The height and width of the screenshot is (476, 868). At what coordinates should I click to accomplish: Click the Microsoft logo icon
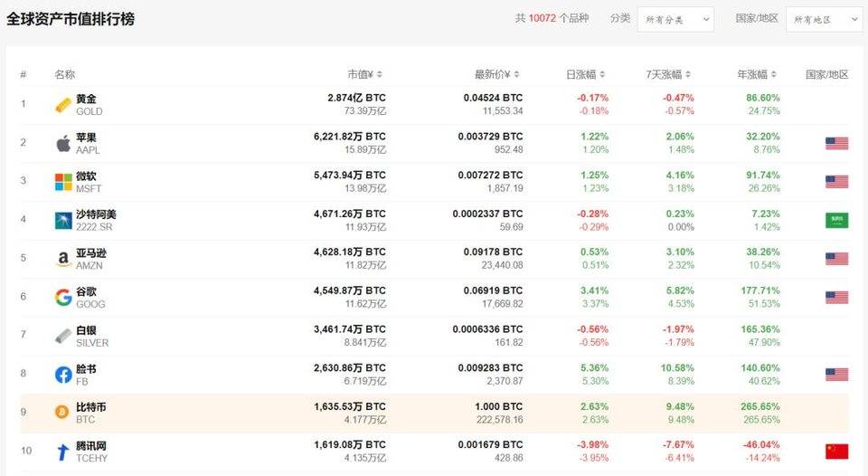(x=63, y=182)
